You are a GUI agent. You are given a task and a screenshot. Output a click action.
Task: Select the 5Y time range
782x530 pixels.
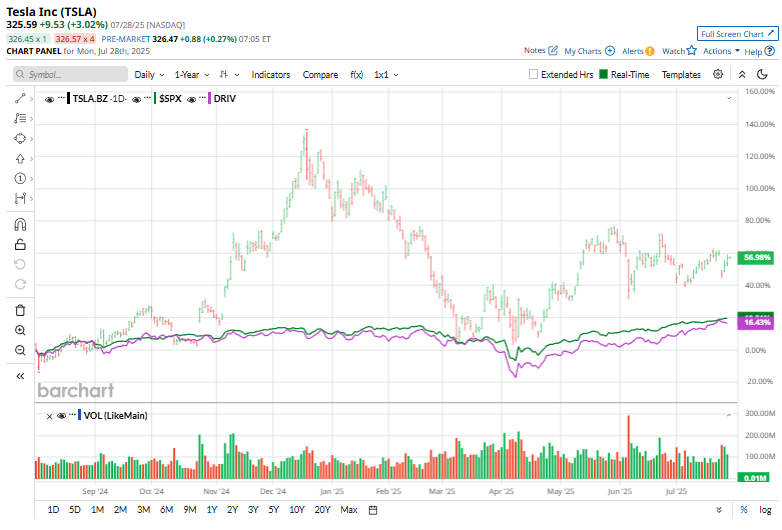click(274, 510)
